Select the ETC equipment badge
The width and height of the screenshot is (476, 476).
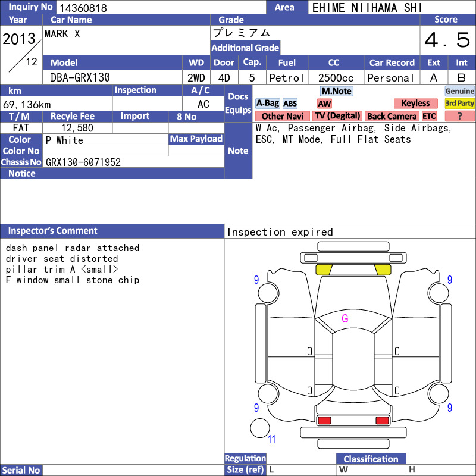429,116
